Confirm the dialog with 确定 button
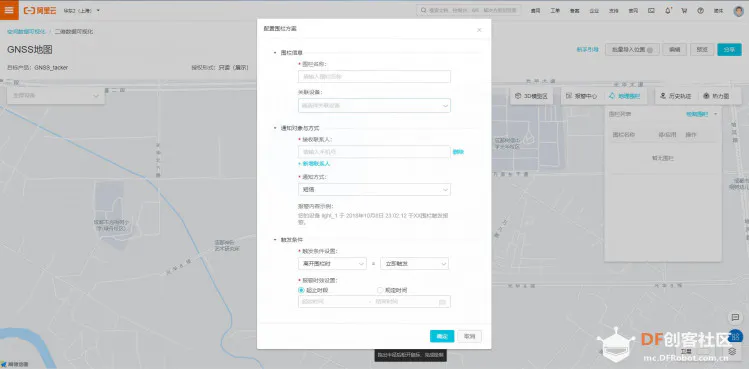Viewport: 749px width, 369px height. tap(442, 336)
